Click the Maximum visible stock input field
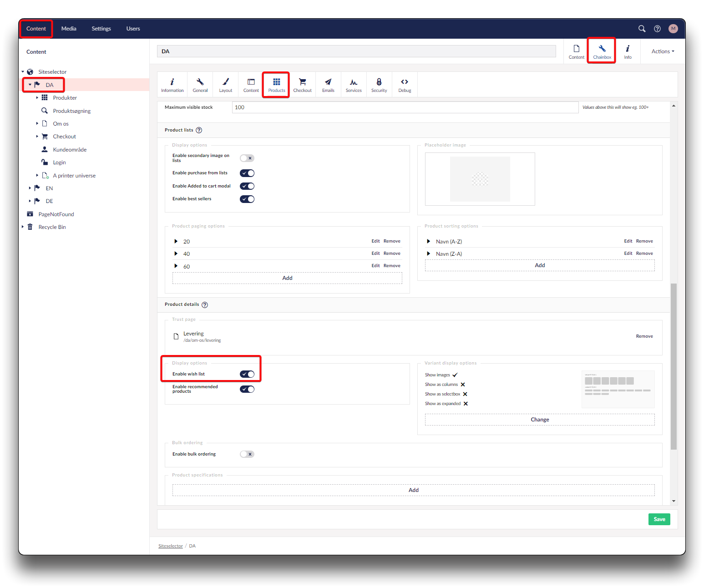 (x=405, y=107)
